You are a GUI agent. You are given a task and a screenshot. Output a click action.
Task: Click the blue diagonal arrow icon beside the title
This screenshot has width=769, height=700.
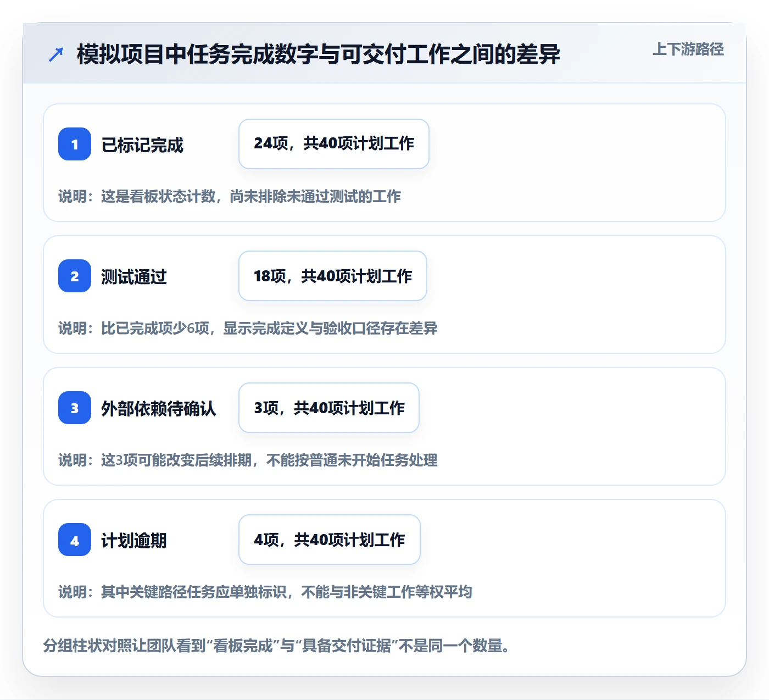(x=56, y=54)
